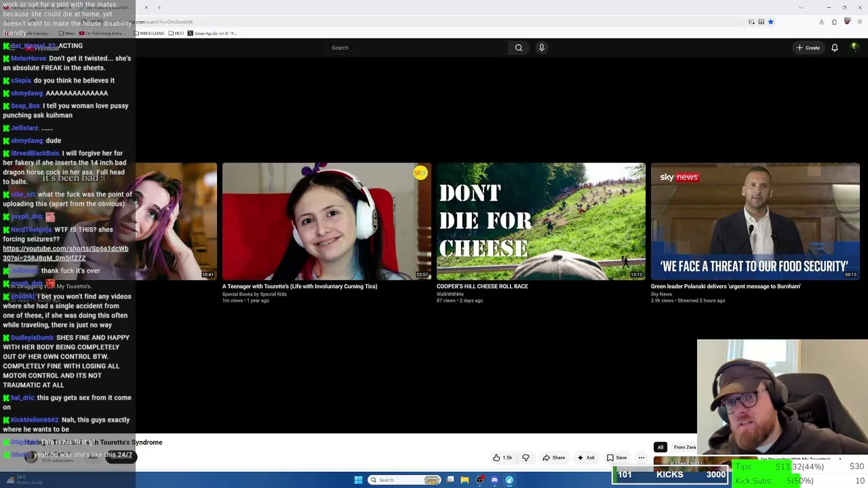This screenshot has height=488, width=868.
Task: Open the WalkWithMe channel link
Action: 450,294
